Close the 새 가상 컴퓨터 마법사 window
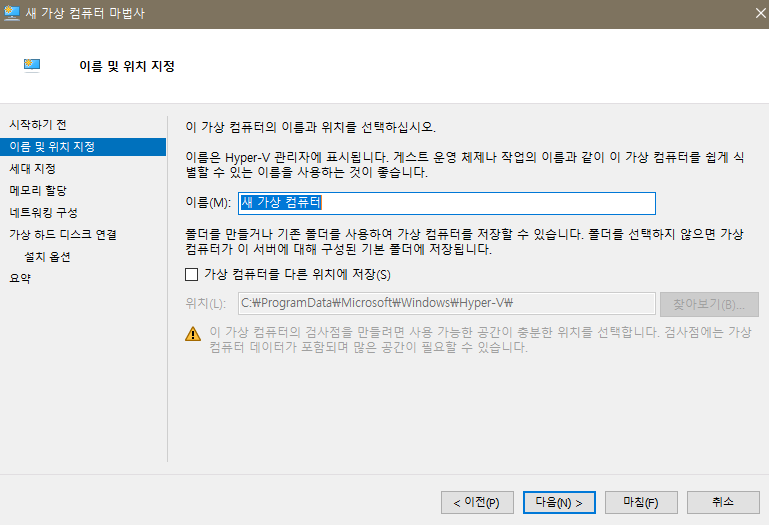This screenshot has height=525, width=769. pos(760,13)
